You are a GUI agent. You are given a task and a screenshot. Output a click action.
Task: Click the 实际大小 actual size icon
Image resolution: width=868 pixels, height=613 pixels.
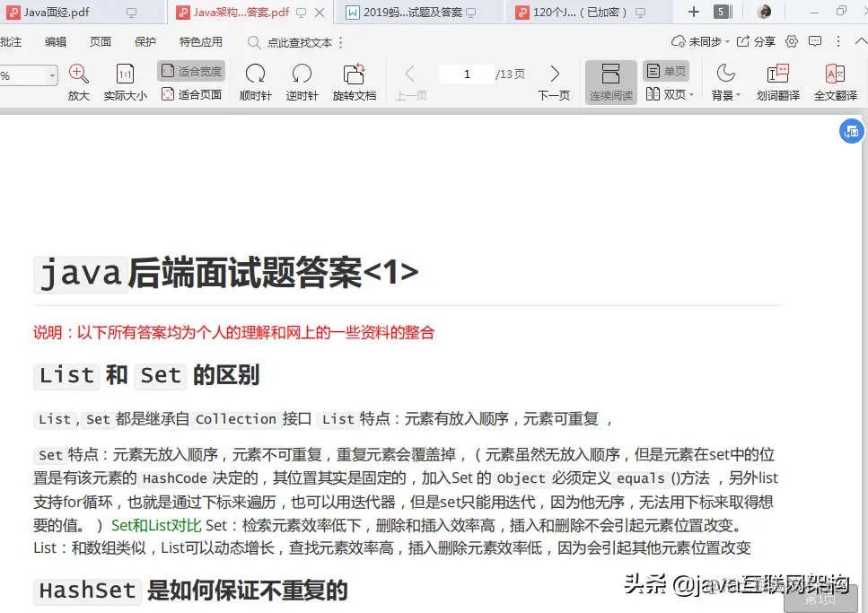pyautogui.click(x=125, y=74)
